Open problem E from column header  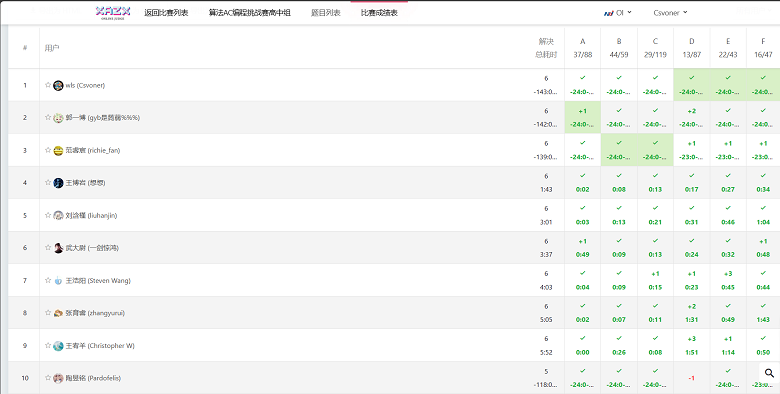[x=728, y=48]
